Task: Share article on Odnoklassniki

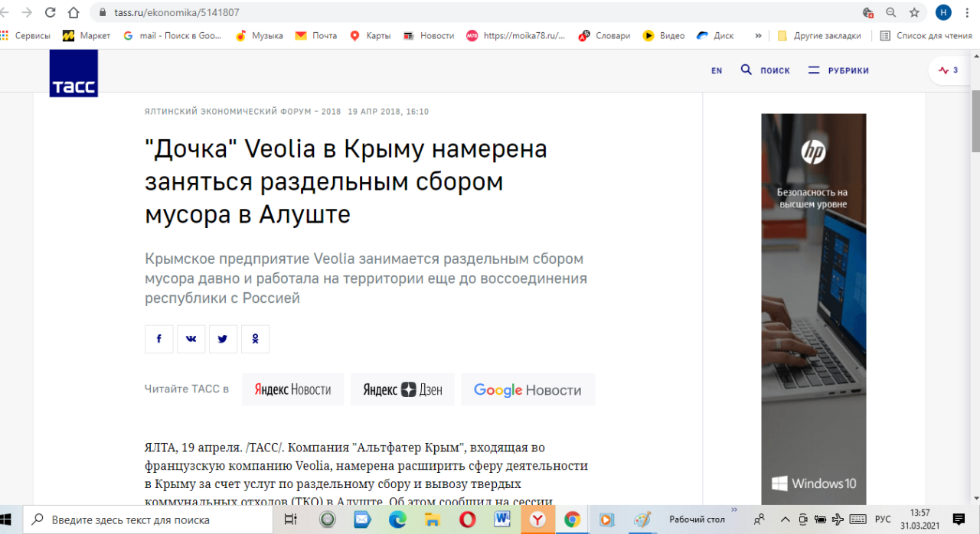Action: [255, 339]
